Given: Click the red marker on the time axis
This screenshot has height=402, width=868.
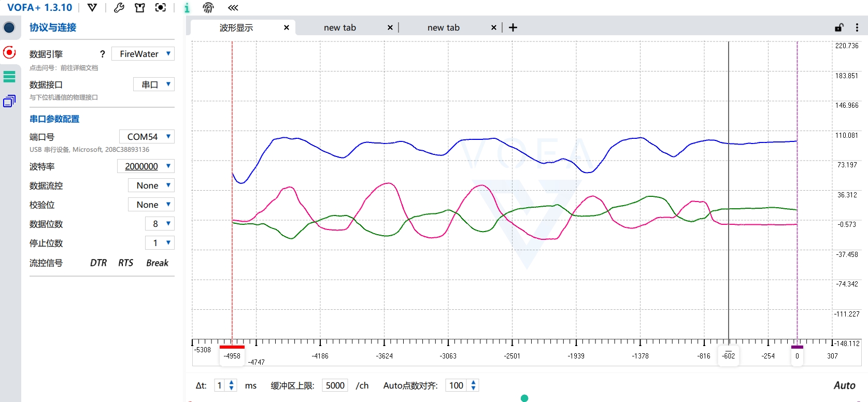Looking at the screenshot, I should click(x=232, y=347).
